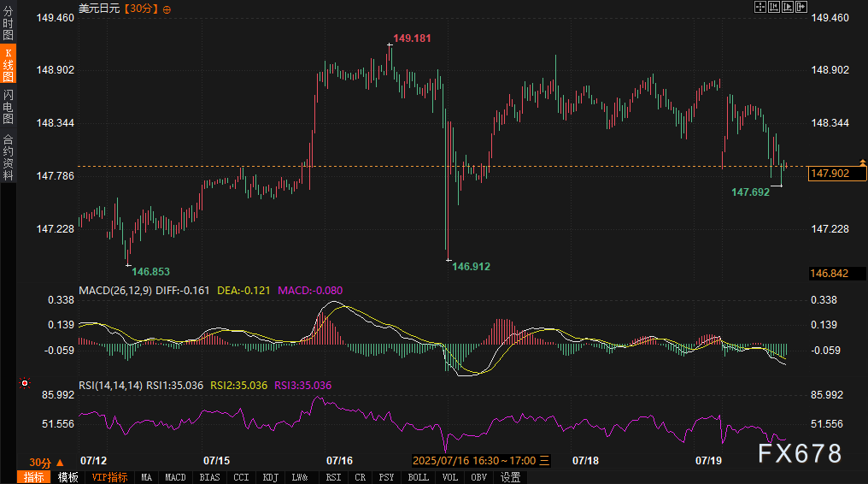Click the export arrow panel icon
Viewport: 868px width, 484px height.
pos(801,8)
